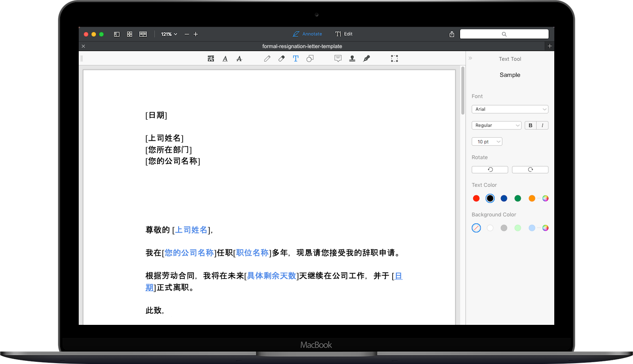633x364 pixels.
Task: Open the Regular font style dropdown
Action: [496, 126]
